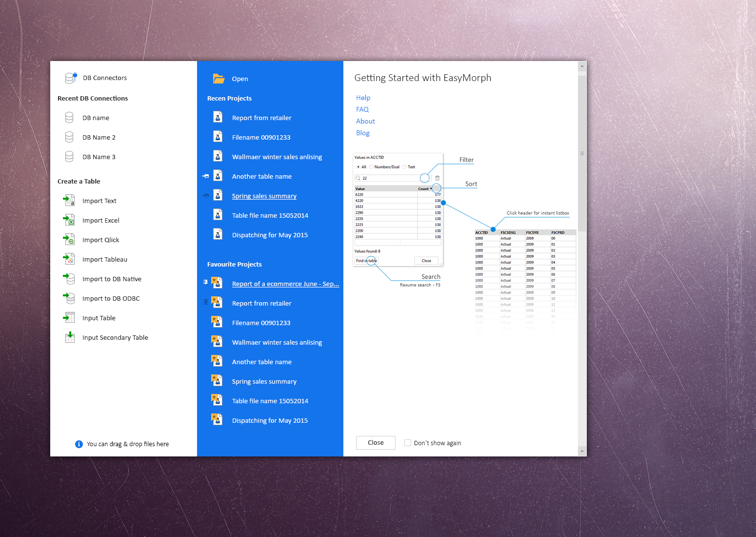The image size is (756, 537).
Task: Open favourite project Another table name
Action: click(x=262, y=362)
